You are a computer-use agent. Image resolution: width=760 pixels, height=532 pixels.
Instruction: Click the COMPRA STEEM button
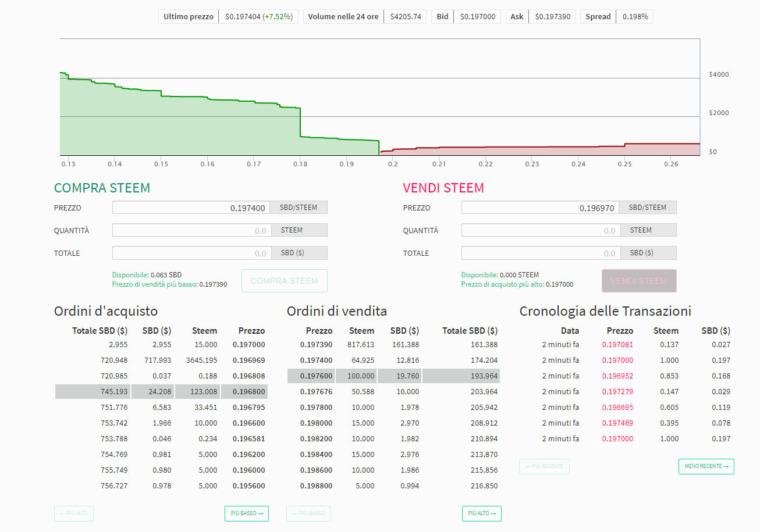pos(284,281)
